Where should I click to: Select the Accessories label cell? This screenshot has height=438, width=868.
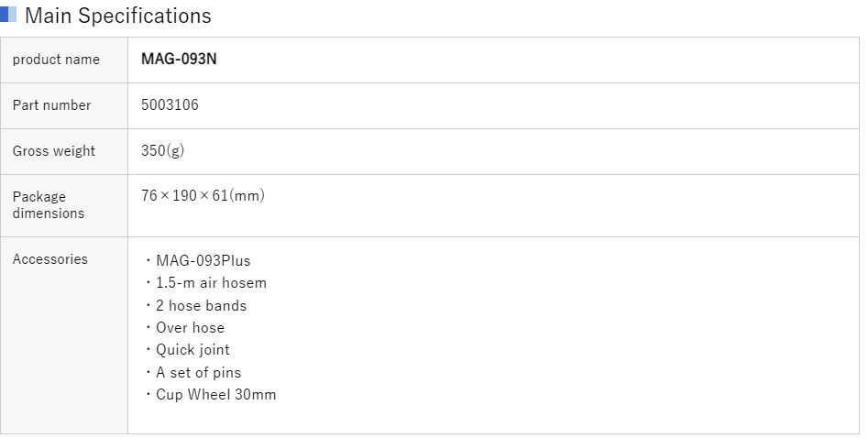[x=50, y=259]
